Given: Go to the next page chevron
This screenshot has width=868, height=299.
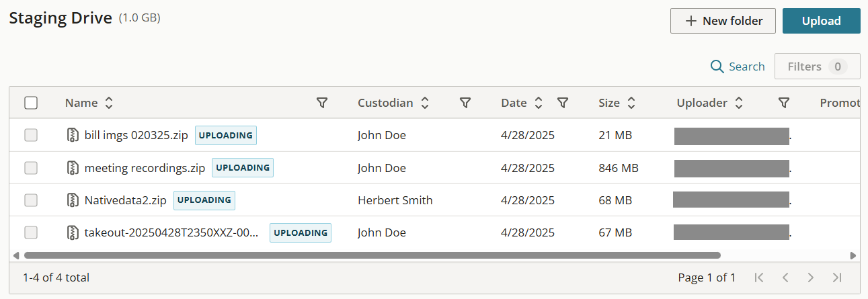Looking at the screenshot, I should [811, 277].
